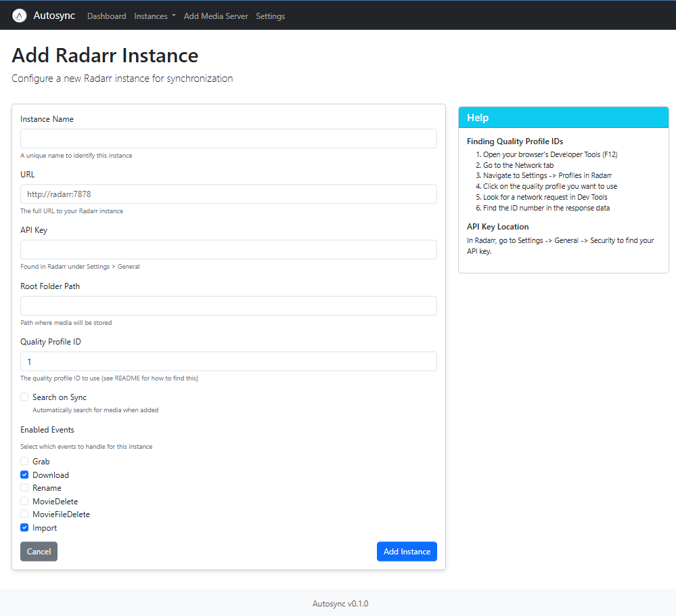This screenshot has width=676, height=616.
Task: Click the URL input field
Action: point(229,194)
